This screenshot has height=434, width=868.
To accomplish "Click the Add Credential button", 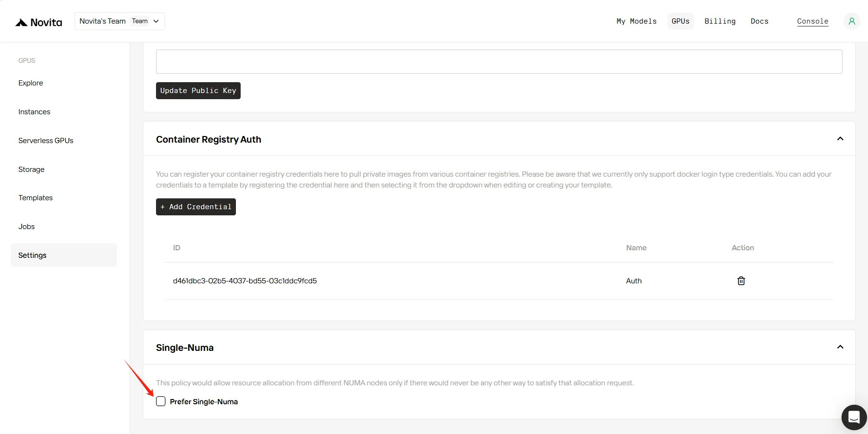I will click(196, 207).
